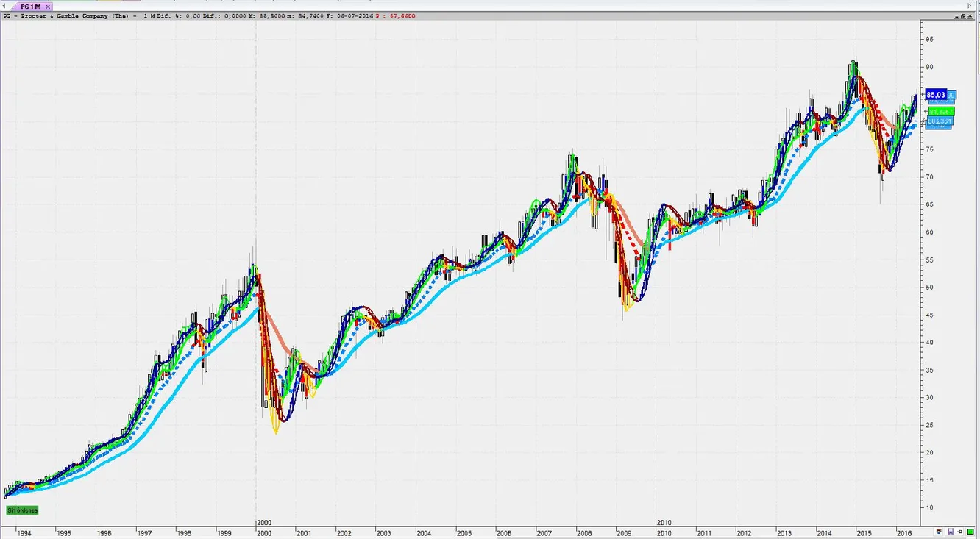Click the colored palette icon at bottom right
980x539 pixels.
coord(940,531)
